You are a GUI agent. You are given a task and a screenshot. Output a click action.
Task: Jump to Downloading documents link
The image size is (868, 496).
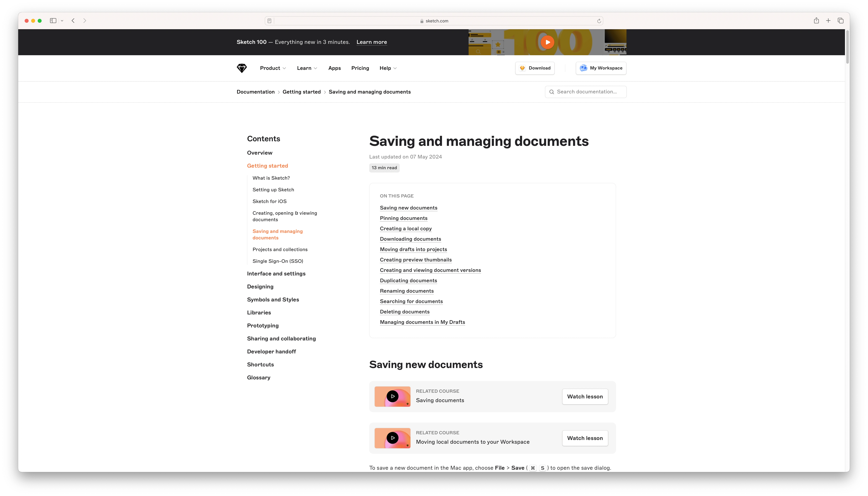410,239
